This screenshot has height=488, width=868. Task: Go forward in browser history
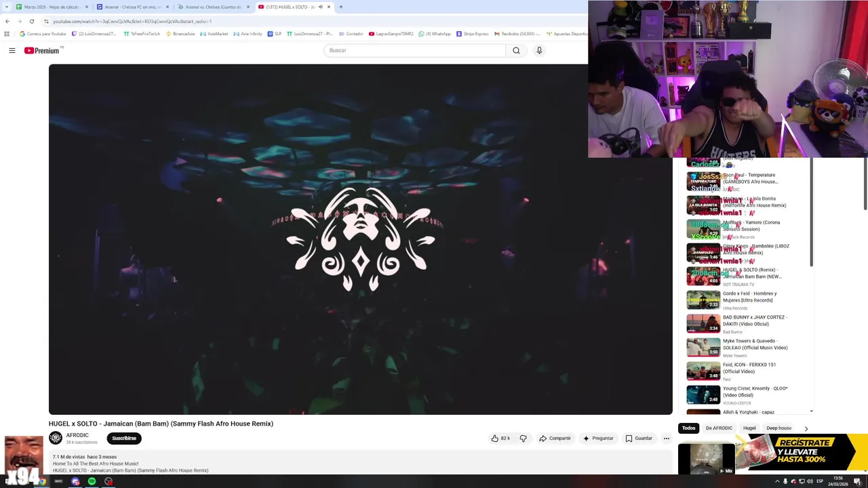(19, 21)
